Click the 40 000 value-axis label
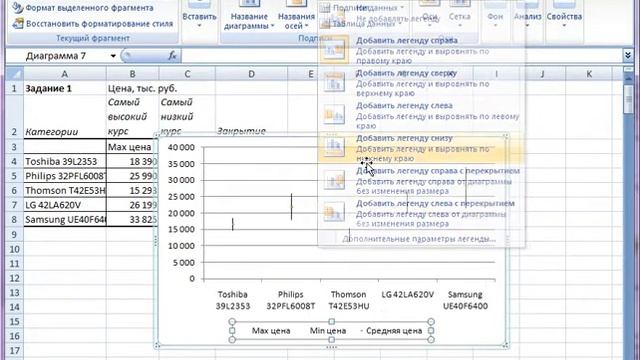The image size is (640, 360). coord(181,147)
